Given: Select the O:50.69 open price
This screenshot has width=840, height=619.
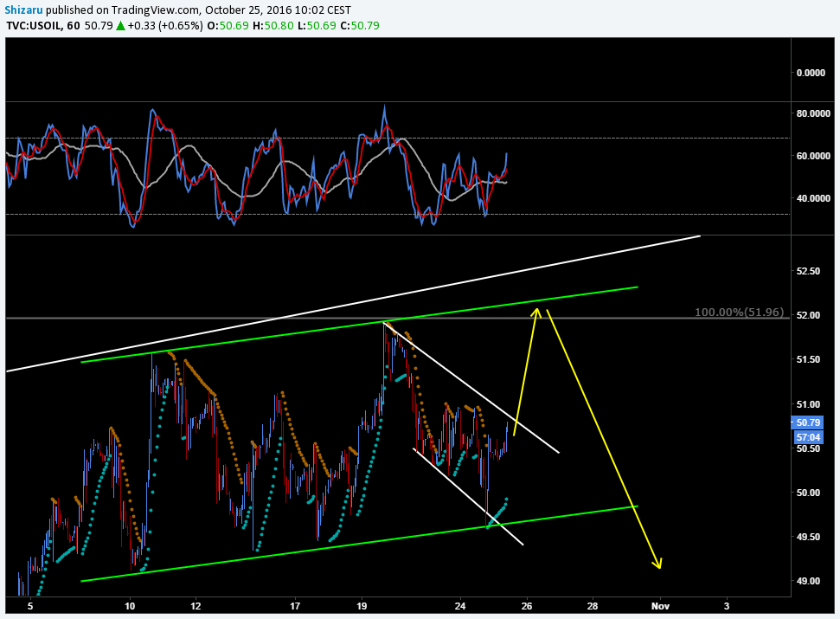Looking at the screenshot, I should (x=228, y=25).
